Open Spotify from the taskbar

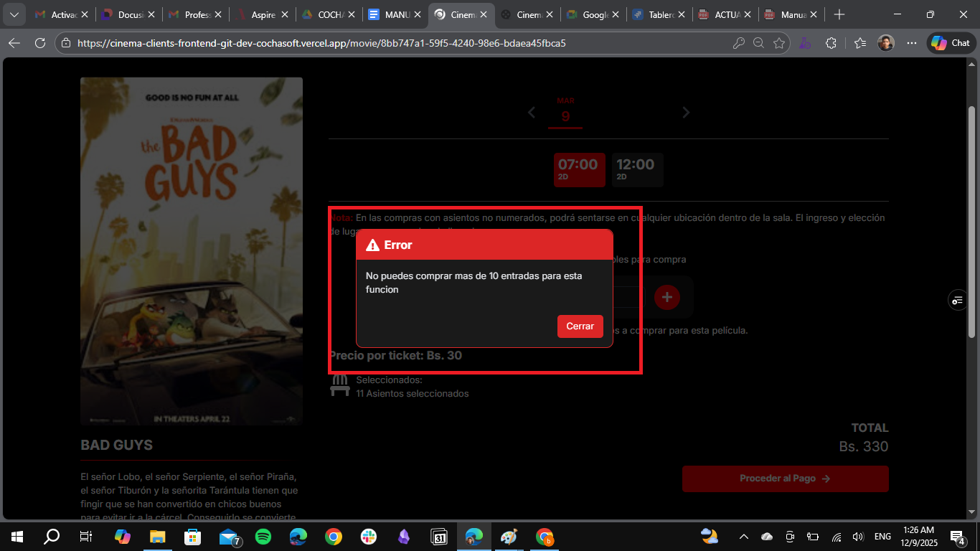(x=263, y=536)
